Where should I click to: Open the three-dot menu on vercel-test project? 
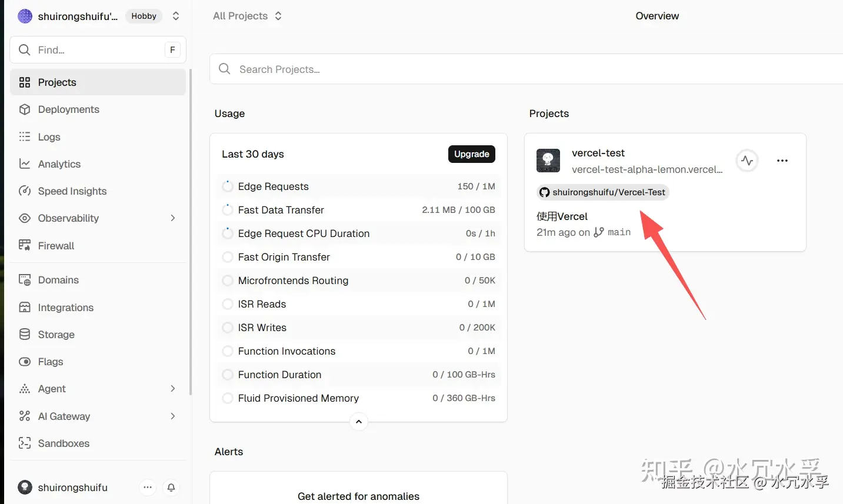point(782,161)
